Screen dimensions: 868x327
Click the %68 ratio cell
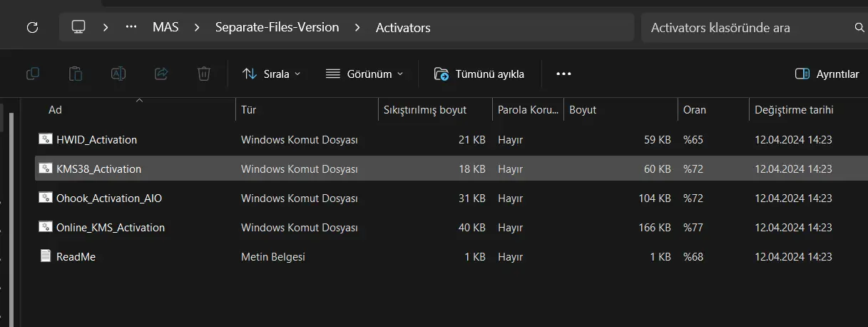pyautogui.click(x=693, y=257)
